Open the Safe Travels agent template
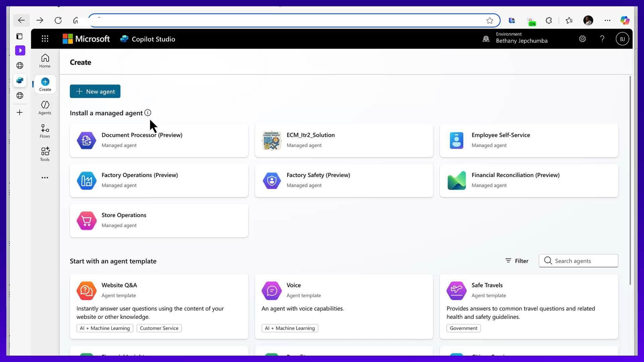 pos(529,306)
